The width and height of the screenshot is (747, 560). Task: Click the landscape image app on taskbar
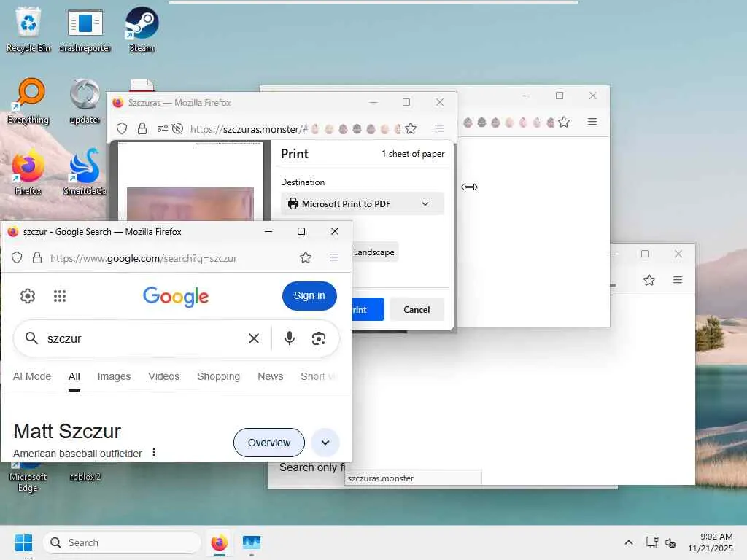(x=252, y=542)
